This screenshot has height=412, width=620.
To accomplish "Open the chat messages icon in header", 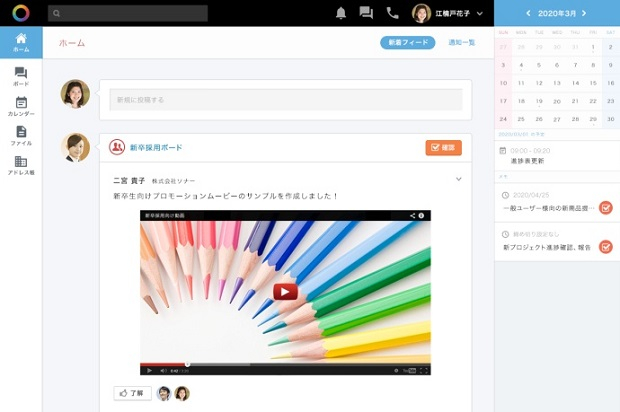I will click(366, 13).
